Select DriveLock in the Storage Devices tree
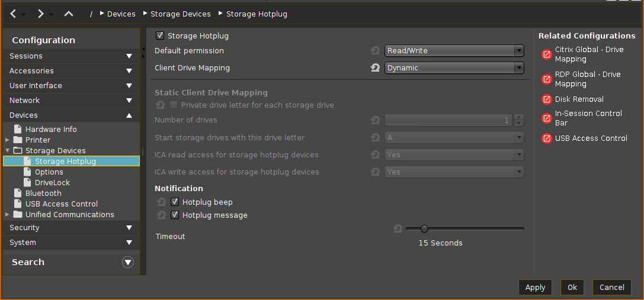The height and width of the screenshot is (300, 644). click(52, 183)
